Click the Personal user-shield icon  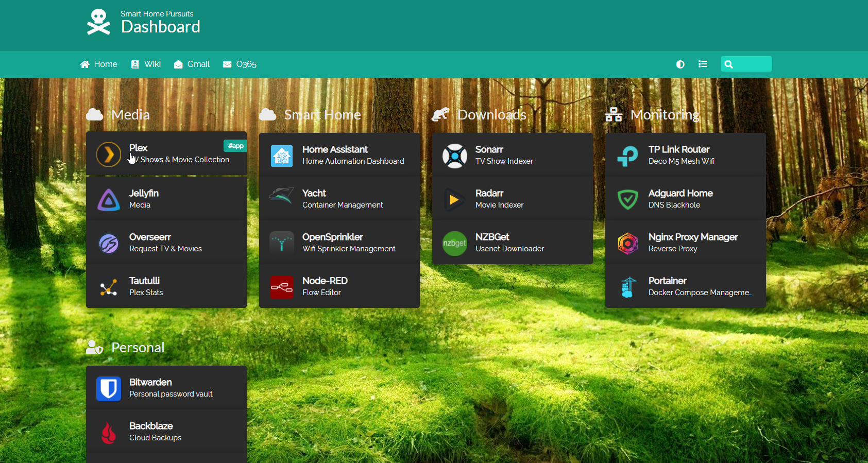click(x=94, y=348)
